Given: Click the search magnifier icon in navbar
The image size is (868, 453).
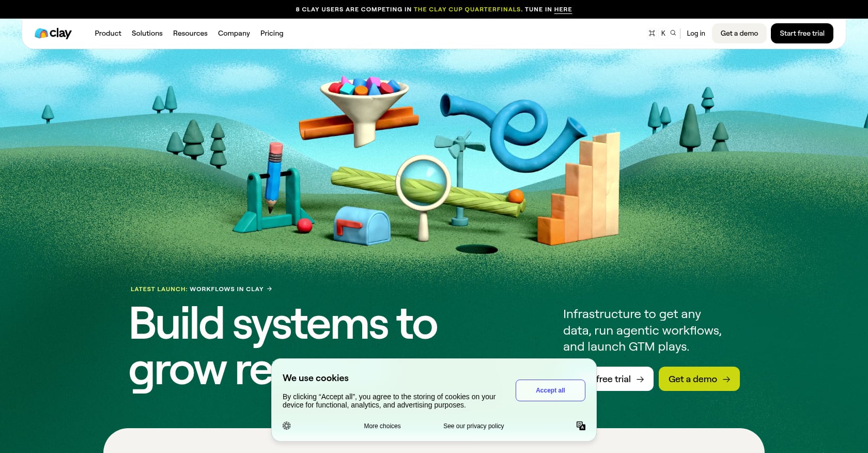Looking at the screenshot, I should (673, 33).
